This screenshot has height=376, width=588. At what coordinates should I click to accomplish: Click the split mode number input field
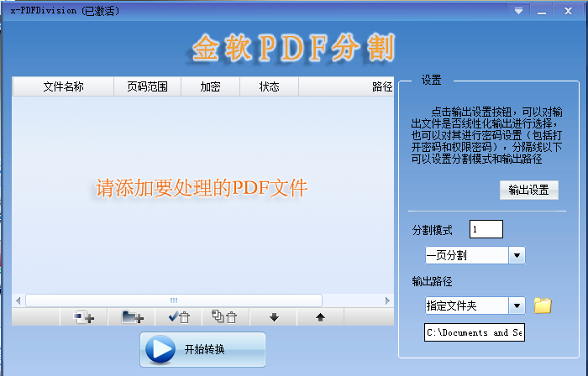(x=486, y=229)
